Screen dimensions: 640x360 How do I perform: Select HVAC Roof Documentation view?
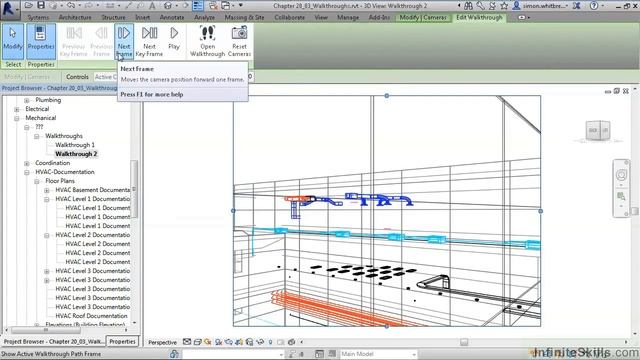click(x=91, y=316)
